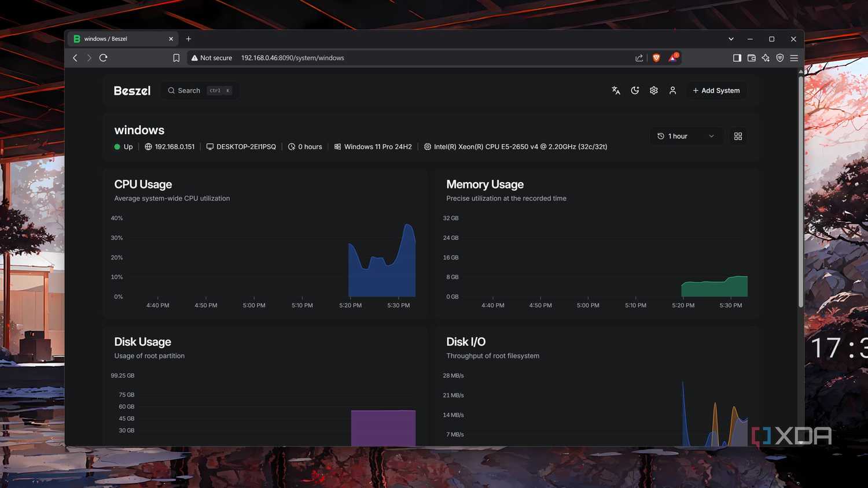Close the windows / Beszel tab
Viewport: 868px width, 488px height.
pos(171,39)
